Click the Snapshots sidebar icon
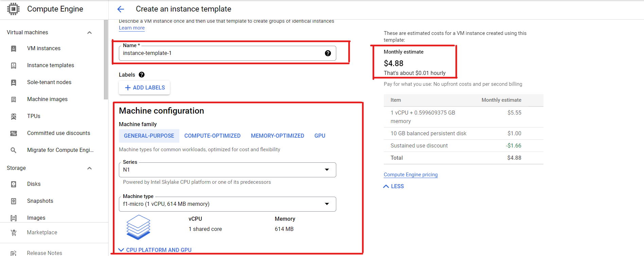644x256 pixels. pos(14,201)
